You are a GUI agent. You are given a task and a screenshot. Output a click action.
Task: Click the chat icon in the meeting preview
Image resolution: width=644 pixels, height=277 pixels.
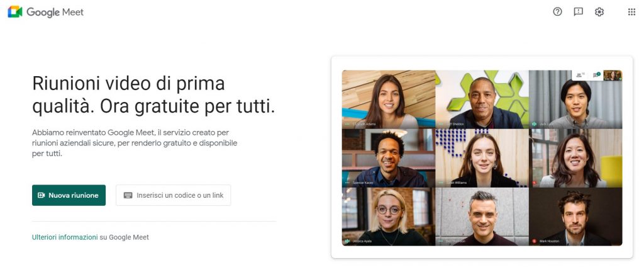coord(596,75)
